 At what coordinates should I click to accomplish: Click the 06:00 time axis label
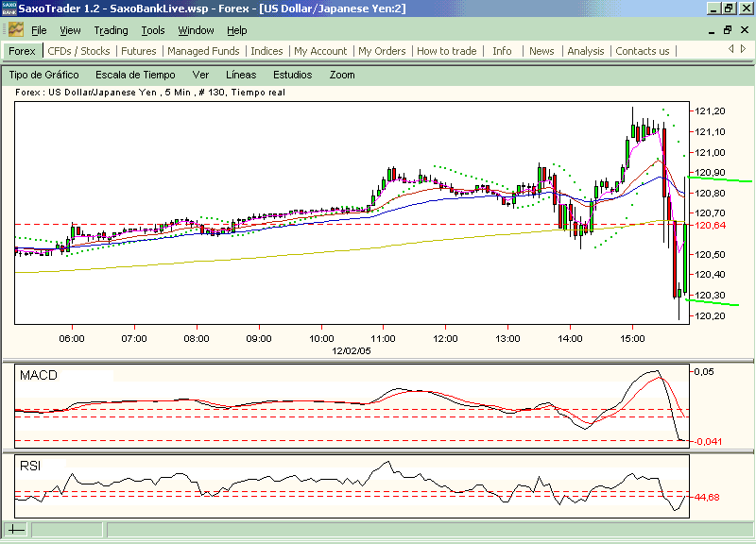pos(72,339)
